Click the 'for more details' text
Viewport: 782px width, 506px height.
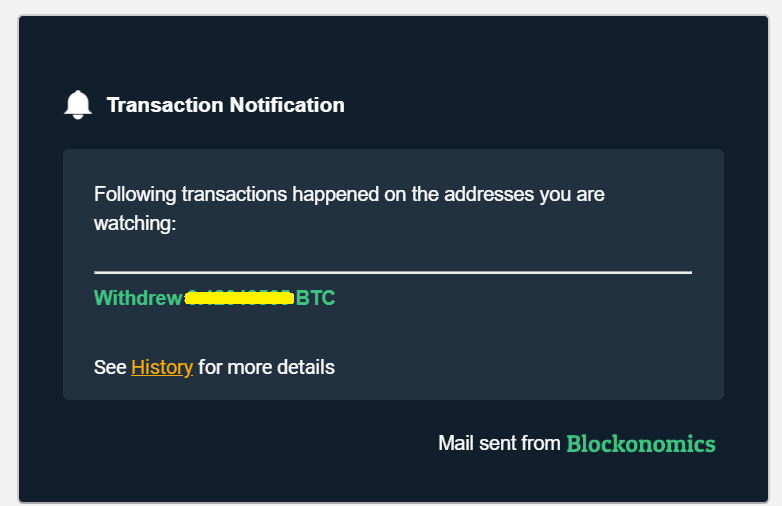(x=266, y=367)
